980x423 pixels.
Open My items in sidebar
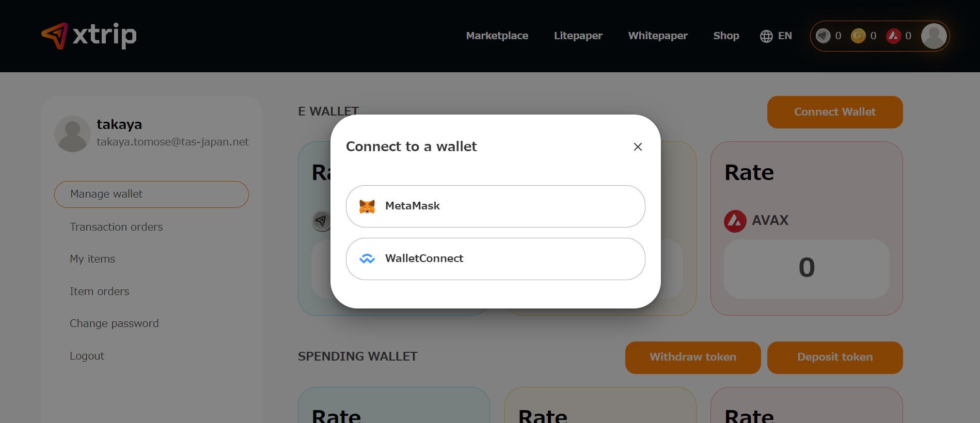tap(92, 259)
